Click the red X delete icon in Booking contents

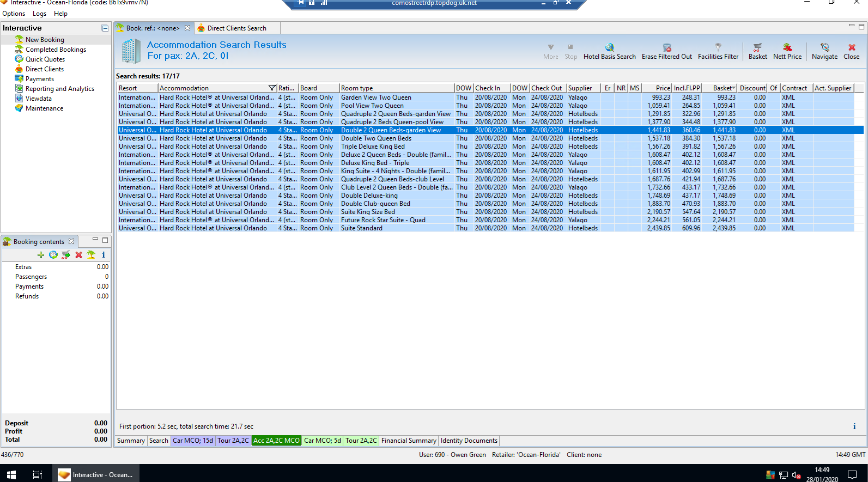click(78, 255)
